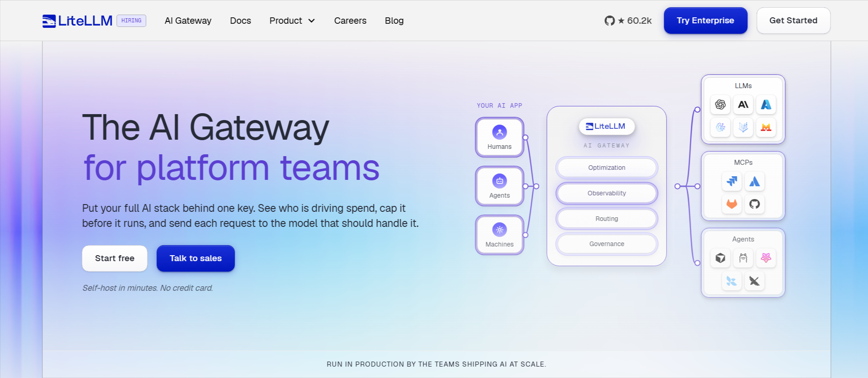The image size is (868, 378).
Task: Visit the Blog from the navbar
Action: coord(394,21)
